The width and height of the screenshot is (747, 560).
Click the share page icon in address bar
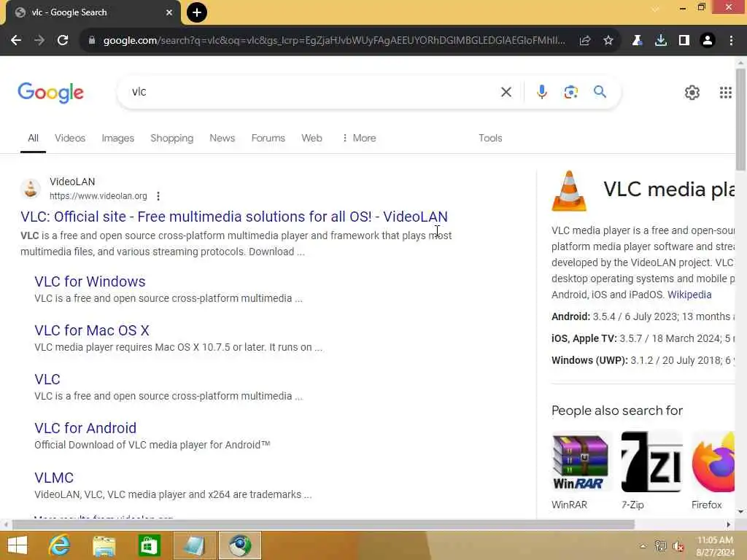pos(585,40)
